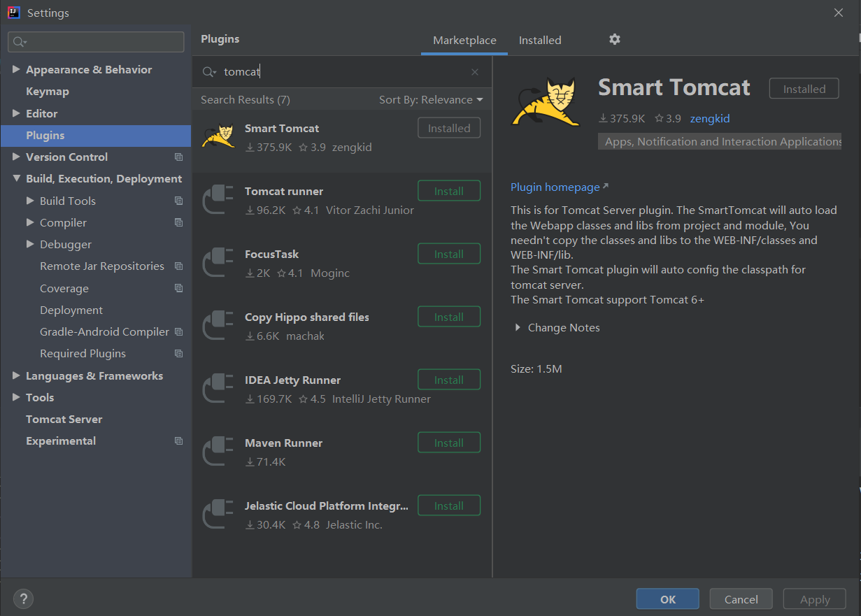Click the Apply button
The width and height of the screenshot is (861, 616).
point(815,599)
